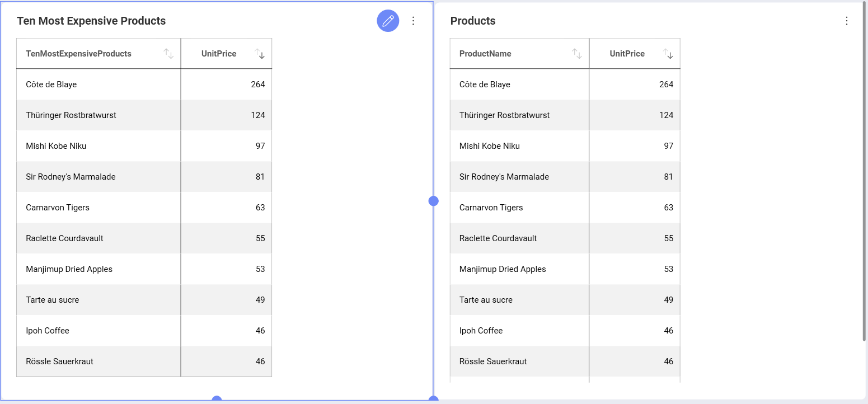Click the dashboard vertical scrollbar
Image resolution: width=868 pixels, height=404 pixels.
coord(865,171)
